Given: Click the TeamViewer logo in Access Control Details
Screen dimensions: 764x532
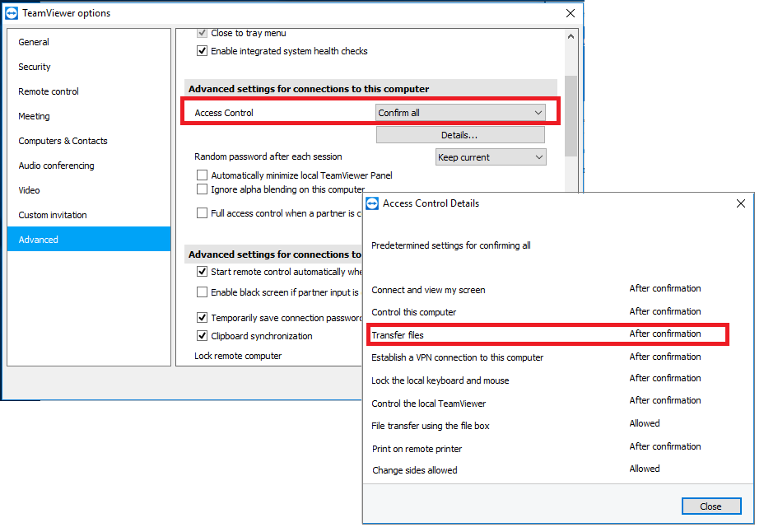Looking at the screenshot, I should [372, 203].
